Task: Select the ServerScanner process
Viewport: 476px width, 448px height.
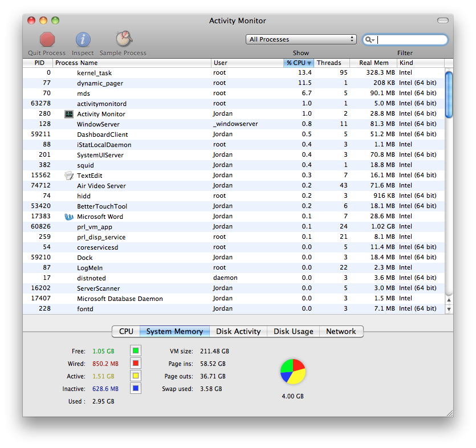Action: click(x=234, y=288)
